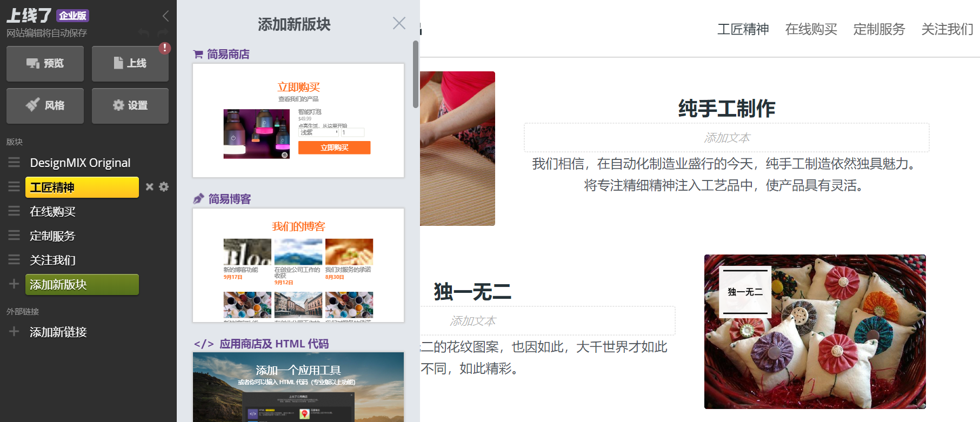Click 添加文本 field under 独一无二 heading

point(548,321)
